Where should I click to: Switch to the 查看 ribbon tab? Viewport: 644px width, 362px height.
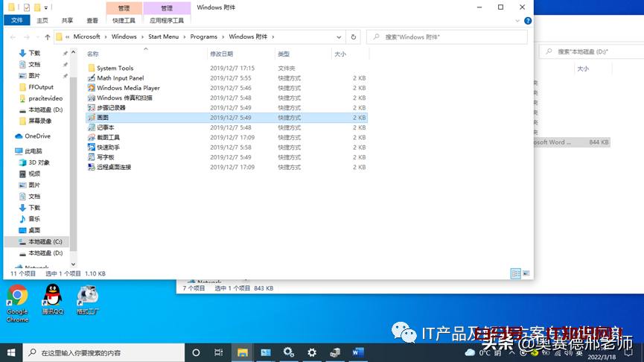pyautogui.click(x=92, y=21)
